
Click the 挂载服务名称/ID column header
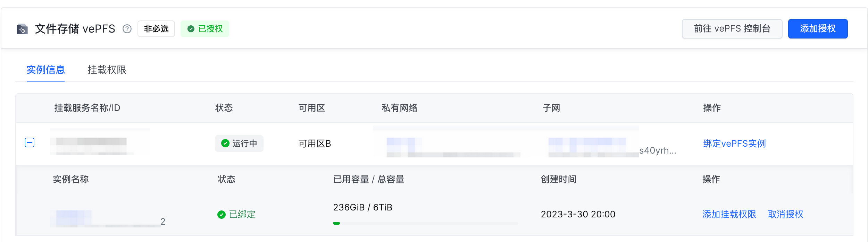[87, 108]
